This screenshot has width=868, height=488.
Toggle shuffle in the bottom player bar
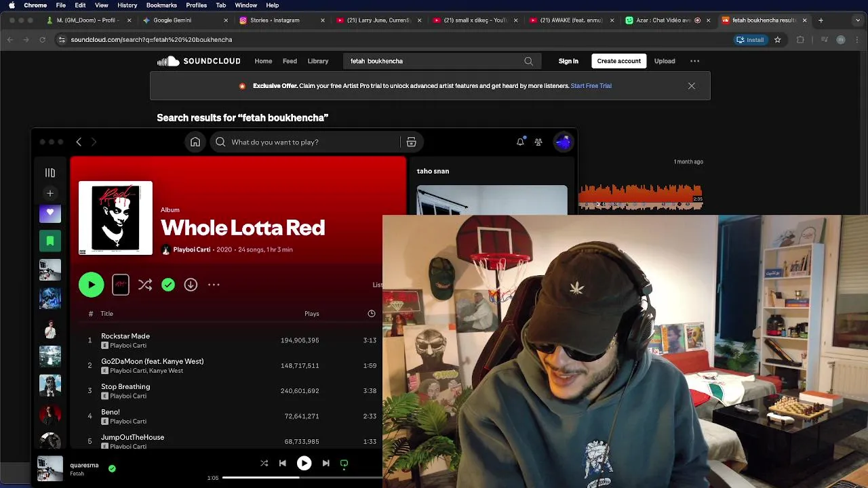tap(264, 463)
